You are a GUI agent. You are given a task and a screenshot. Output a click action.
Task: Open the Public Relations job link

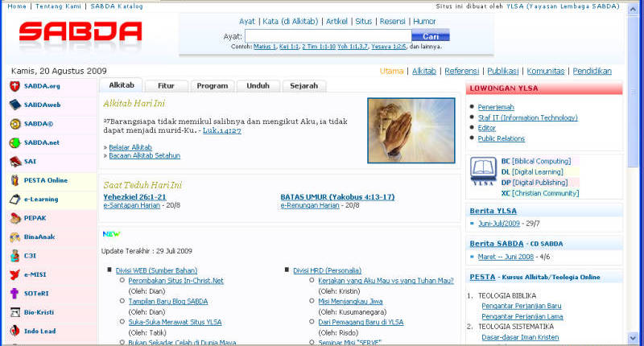coord(501,138)
